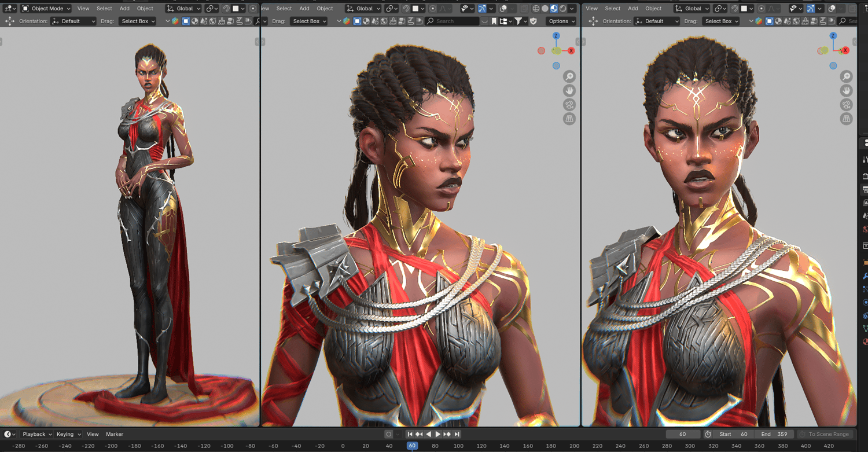Jump to the timeline start frame
868x452 pixels.
(x=410, y=434)
